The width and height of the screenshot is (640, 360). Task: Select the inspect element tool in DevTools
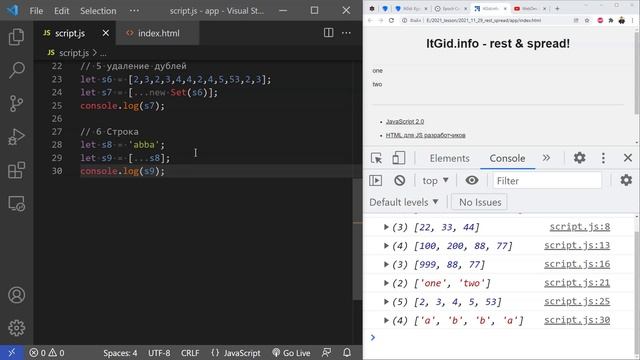[376, 158]
